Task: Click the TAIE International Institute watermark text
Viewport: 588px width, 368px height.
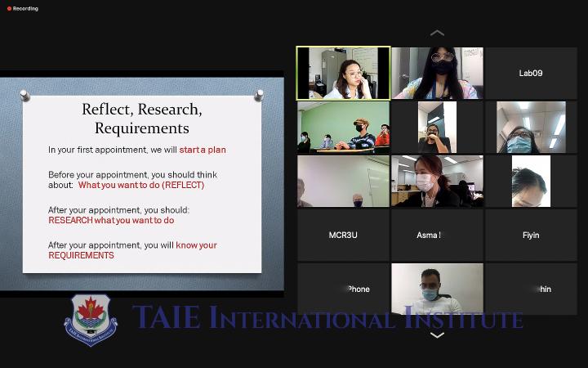Action: [327, 317]
